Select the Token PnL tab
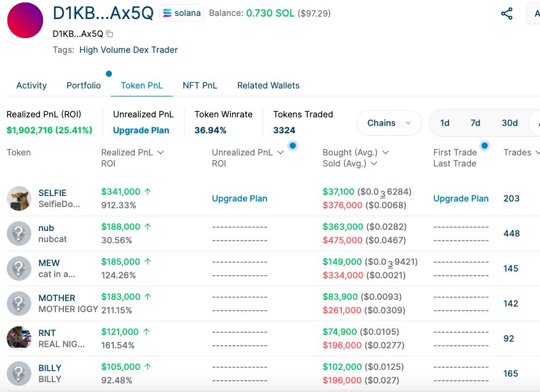This screenshot has width=540, height=392. click(x=141, y=85)
